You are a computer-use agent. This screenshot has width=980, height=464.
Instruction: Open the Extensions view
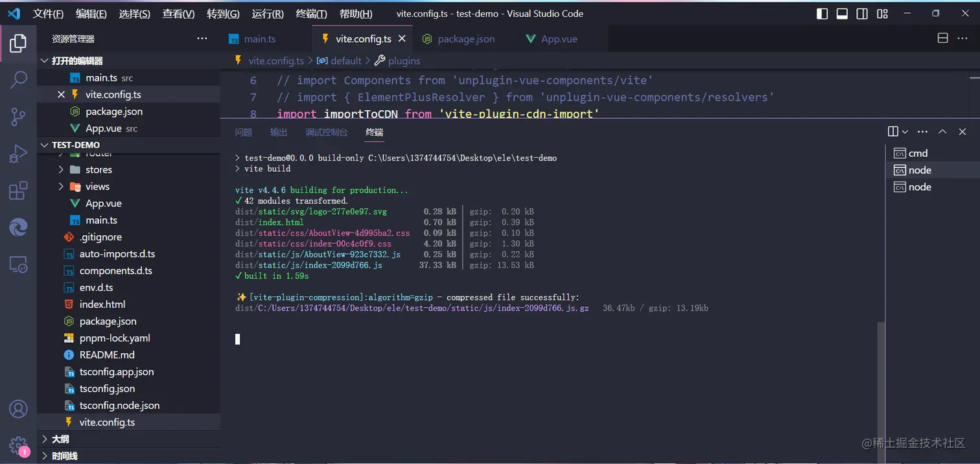[x=18, y=191]
